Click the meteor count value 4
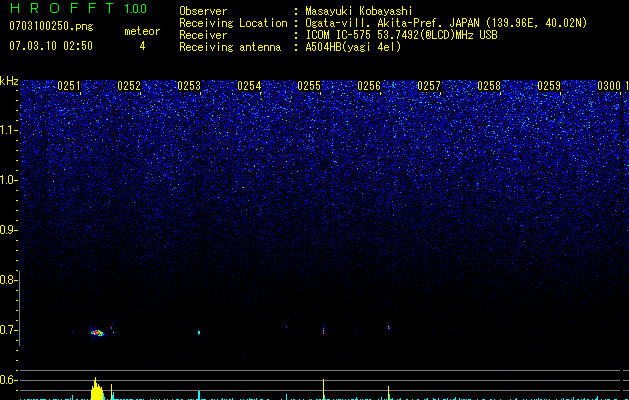This screenshot has width=629, height=400. point(142,46)
